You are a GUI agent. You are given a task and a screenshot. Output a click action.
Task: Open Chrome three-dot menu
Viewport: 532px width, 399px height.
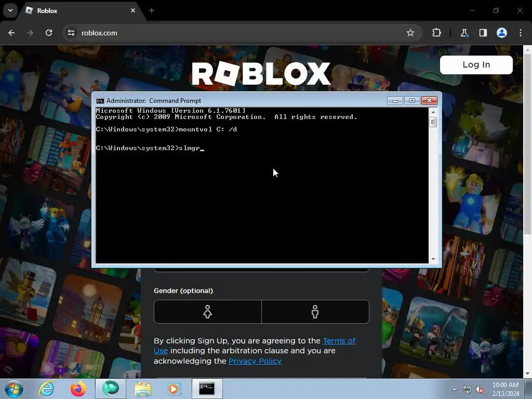[x=521, y=33]
